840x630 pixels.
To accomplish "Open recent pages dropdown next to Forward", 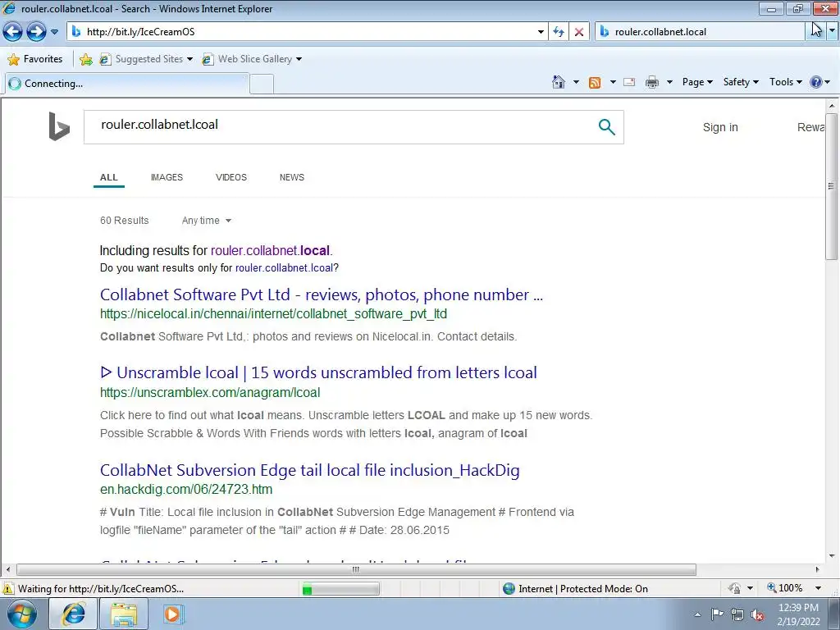I will [55, 32].
